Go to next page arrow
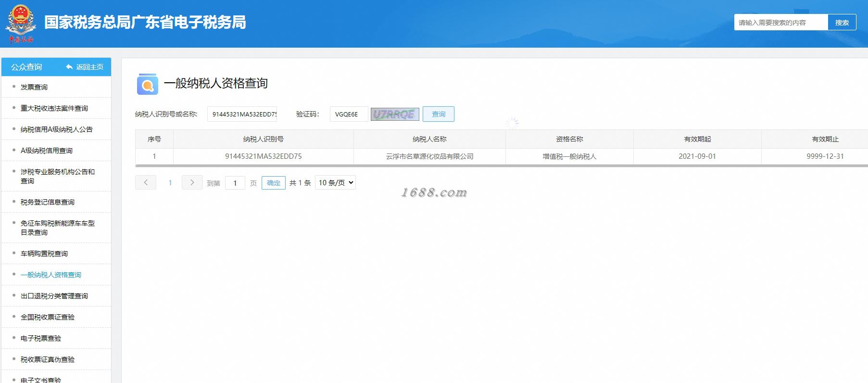 click(192, 182)
